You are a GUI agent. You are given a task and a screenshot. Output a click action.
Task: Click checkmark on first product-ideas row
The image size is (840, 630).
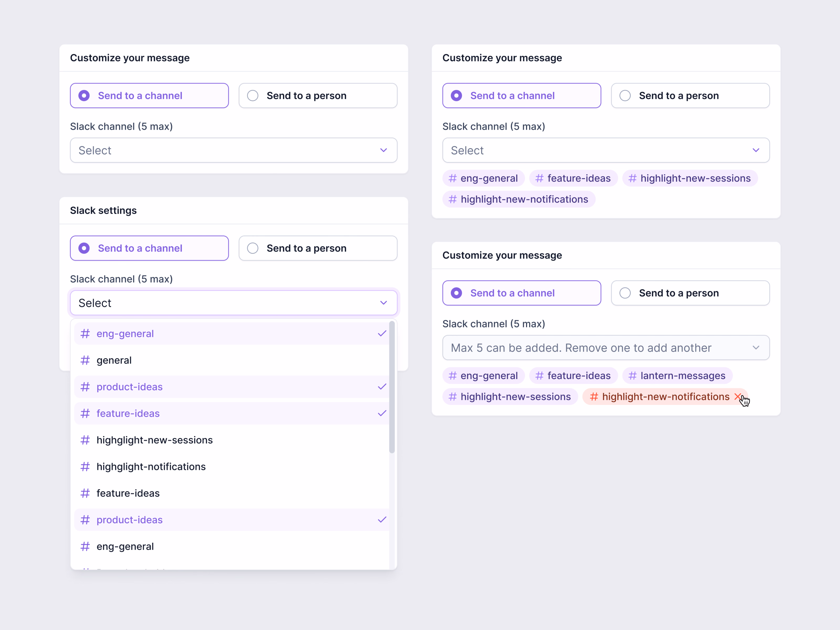(x=382, y=387)
